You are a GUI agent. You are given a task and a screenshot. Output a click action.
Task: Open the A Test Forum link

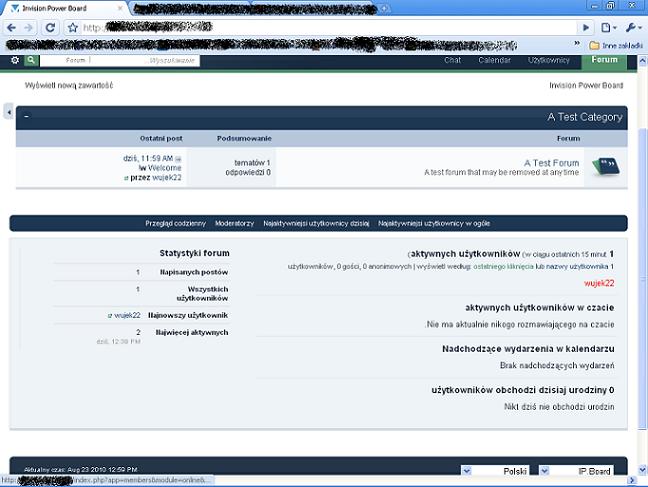tap(551, 162)
